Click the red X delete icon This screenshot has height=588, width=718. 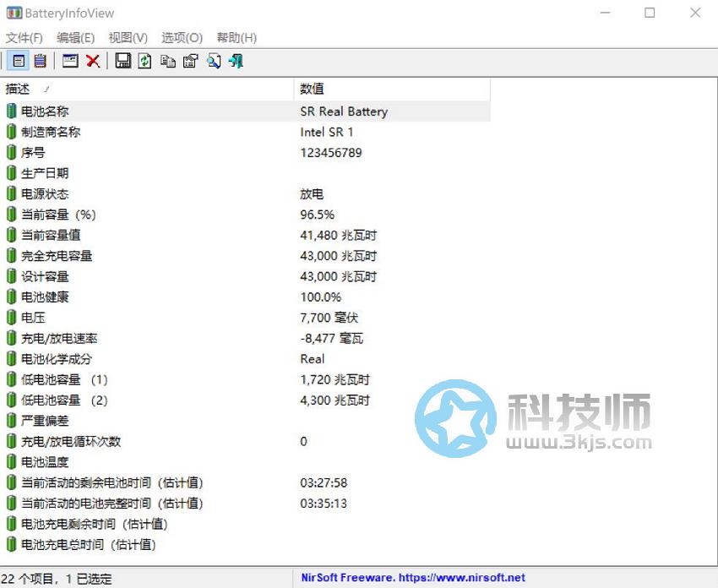93,61
